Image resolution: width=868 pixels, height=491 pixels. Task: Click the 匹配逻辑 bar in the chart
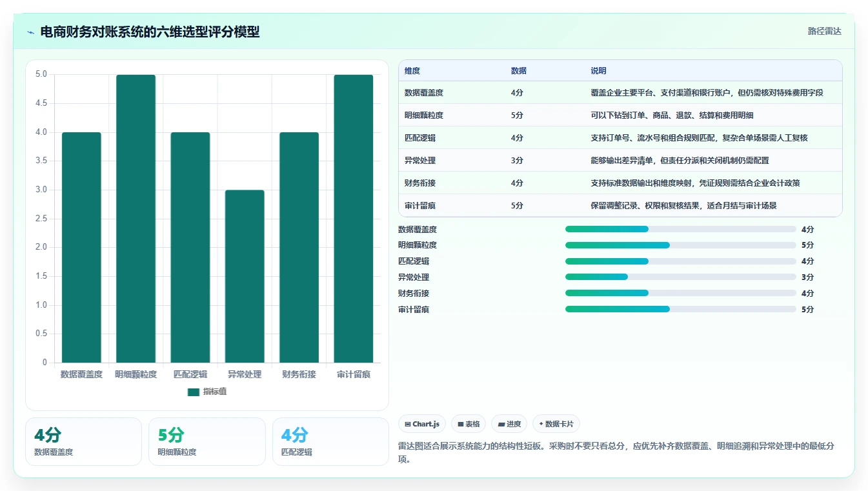[190, 247]
